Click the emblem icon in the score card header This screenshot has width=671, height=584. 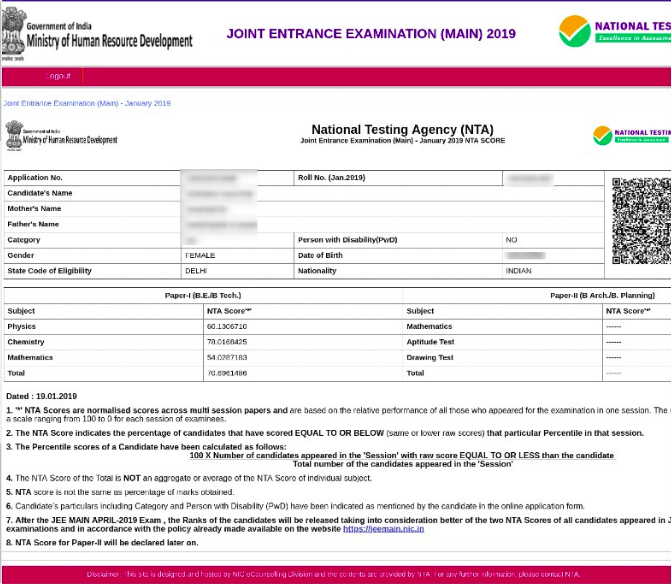pyautogui.click(x=14, y=135)
